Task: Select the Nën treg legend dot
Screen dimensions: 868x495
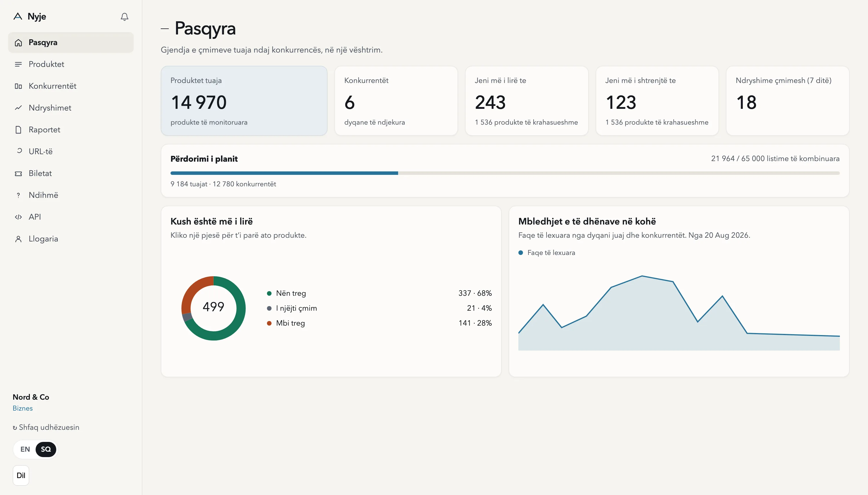Action: pos(269,293)
